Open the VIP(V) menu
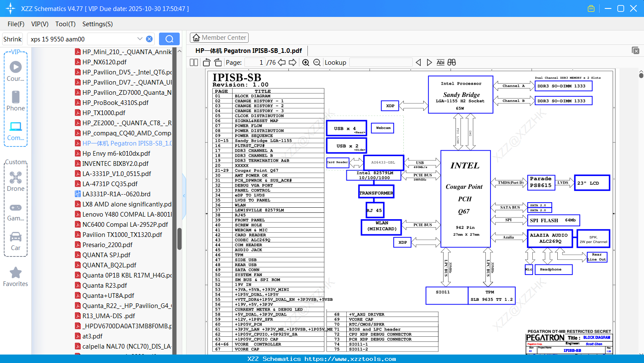Image resolution: width=644 pixels, height=363 pixels. point(40,24)
